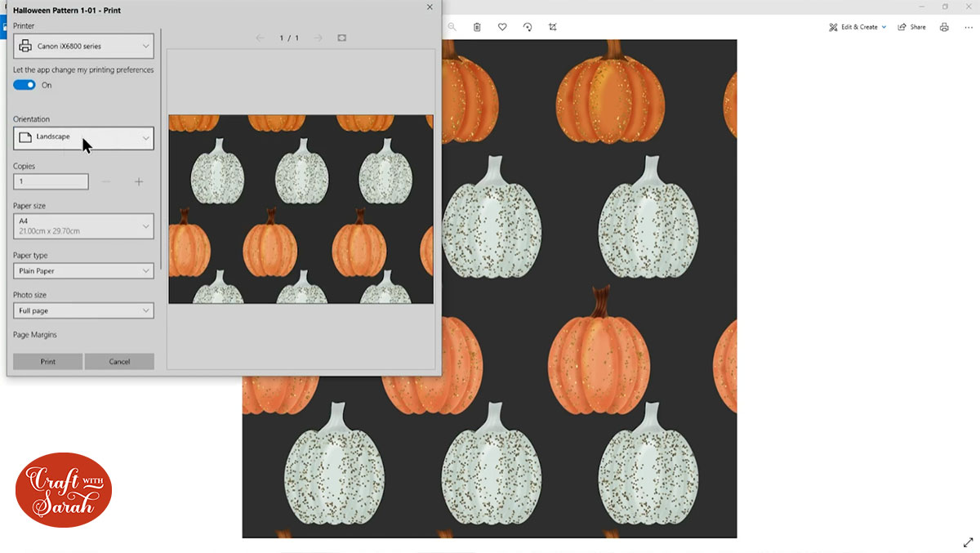
Task: Open the Orientation dropdown set to Landscape
Action: pos(83,138)
